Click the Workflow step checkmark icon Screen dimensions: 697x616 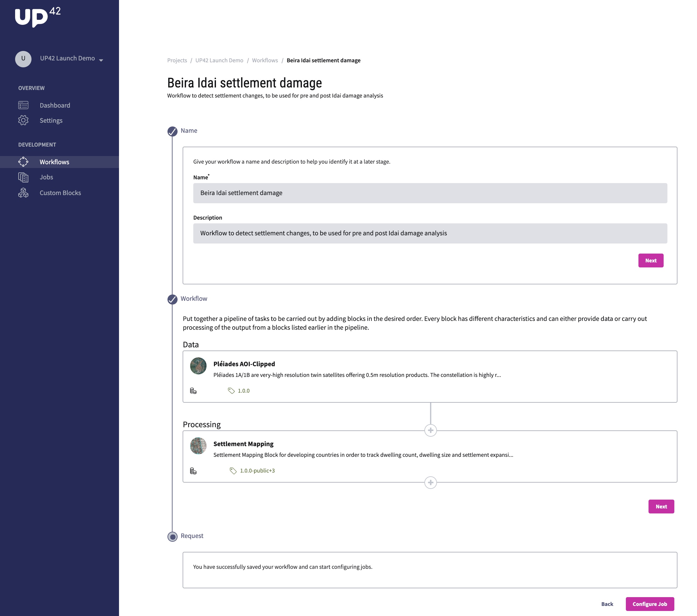pos(173,300)
